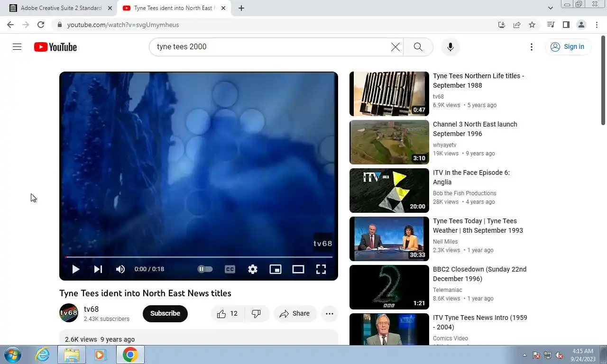
Task: Subscribe to the tv68 channel
Action: pyautogui.click(x=165, y=313)
